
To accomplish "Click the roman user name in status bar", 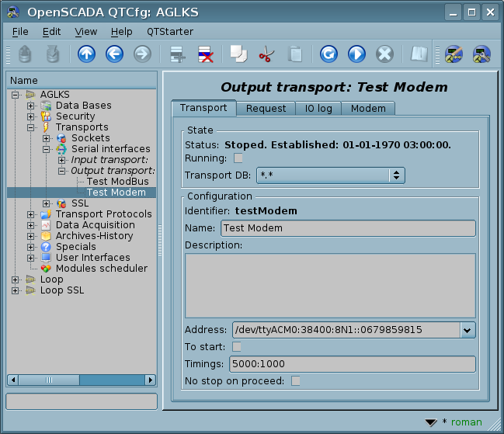I will [467, 422].
